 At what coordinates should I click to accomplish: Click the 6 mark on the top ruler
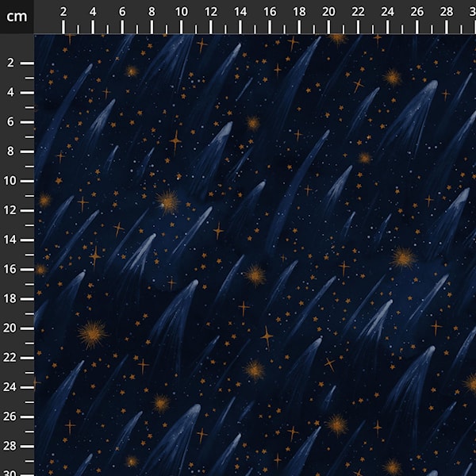122,12
